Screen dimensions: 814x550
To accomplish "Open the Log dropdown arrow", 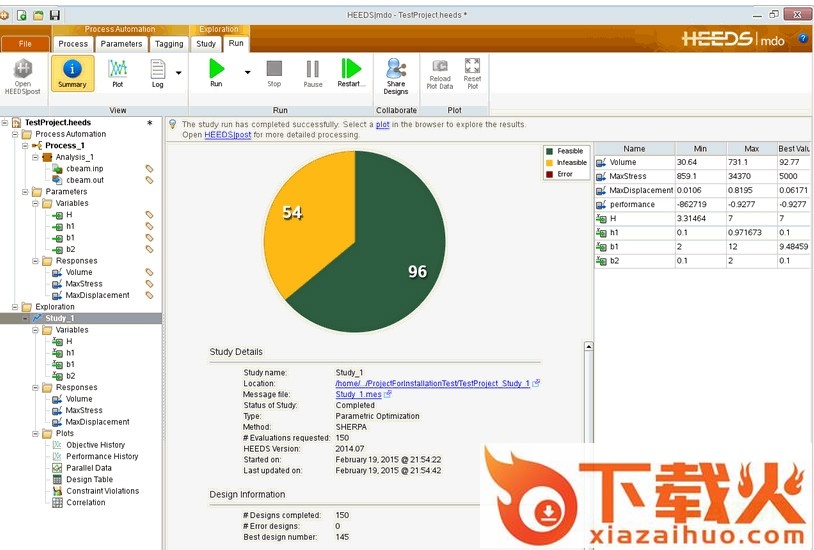I will coord(179,72).
